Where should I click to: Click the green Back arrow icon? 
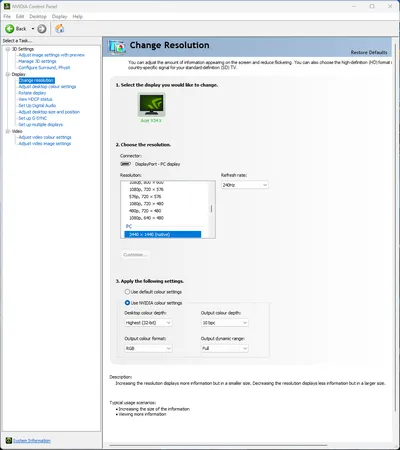(x=9, y=29)
